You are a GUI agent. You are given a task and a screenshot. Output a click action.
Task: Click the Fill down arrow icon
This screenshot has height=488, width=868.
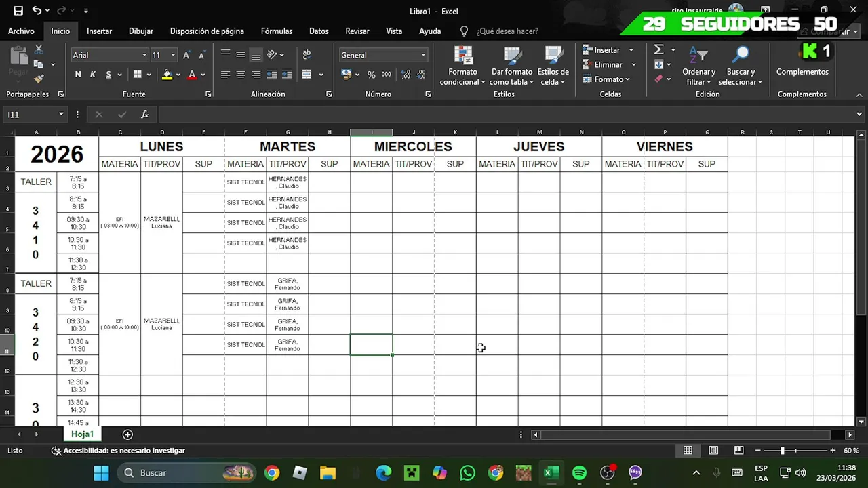coord(658,64)
